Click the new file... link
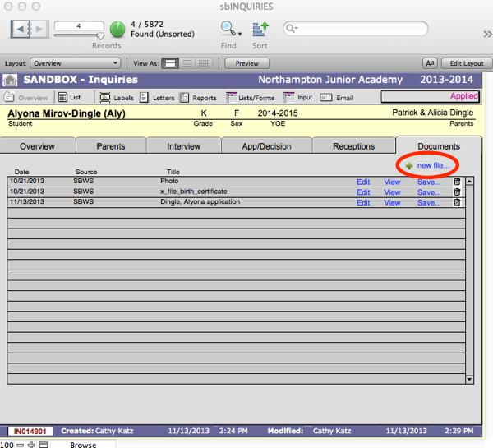Image resolution: width=493 pixels, height=448 pixels. click(x=433, y=165)
